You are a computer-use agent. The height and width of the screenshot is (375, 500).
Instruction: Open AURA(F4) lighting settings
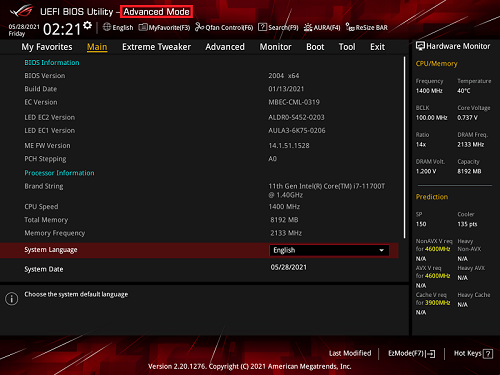click(322, 27)
